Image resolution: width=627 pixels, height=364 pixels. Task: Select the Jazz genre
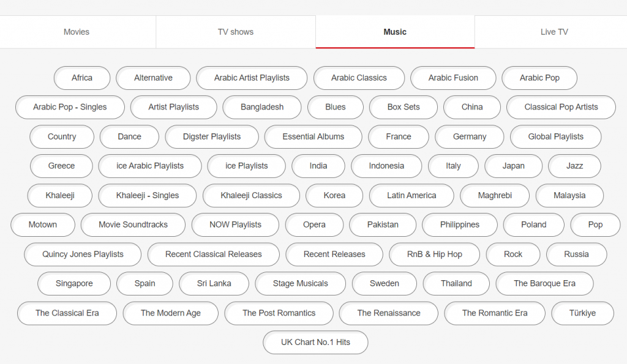574,166
